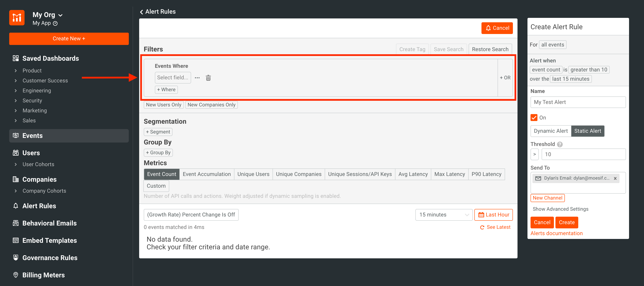Image resolution: width=644 pixels, height=286 pixels.
Task: Edit the Threshold value field
Action: coord(583,154)
